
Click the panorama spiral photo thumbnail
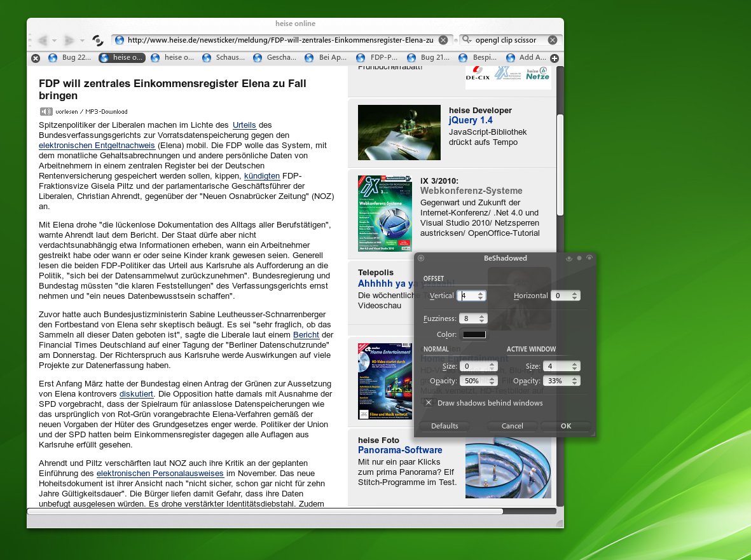pos(508,468)
